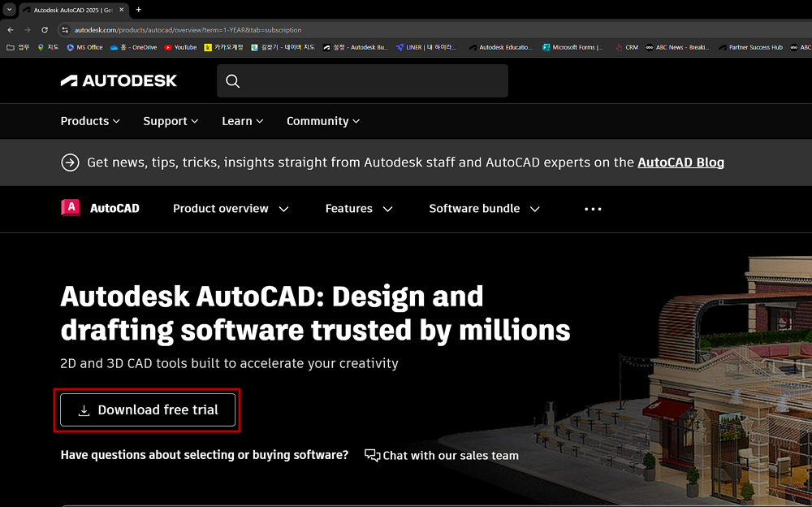Image resolution: width=812 pixels, height=507 pixels.
Task: Click the browser address bar URL
Action: coord(188,30)
